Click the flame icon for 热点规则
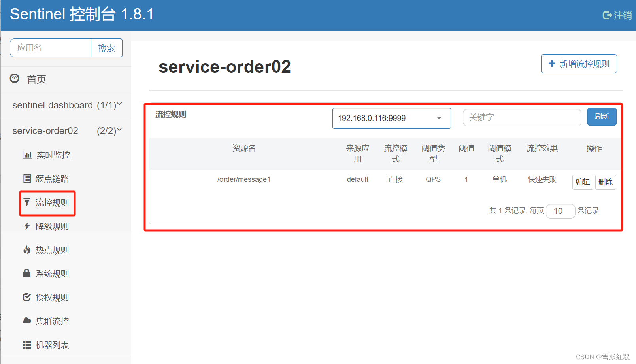Viewport: 636px width, 364px height. 27,250
